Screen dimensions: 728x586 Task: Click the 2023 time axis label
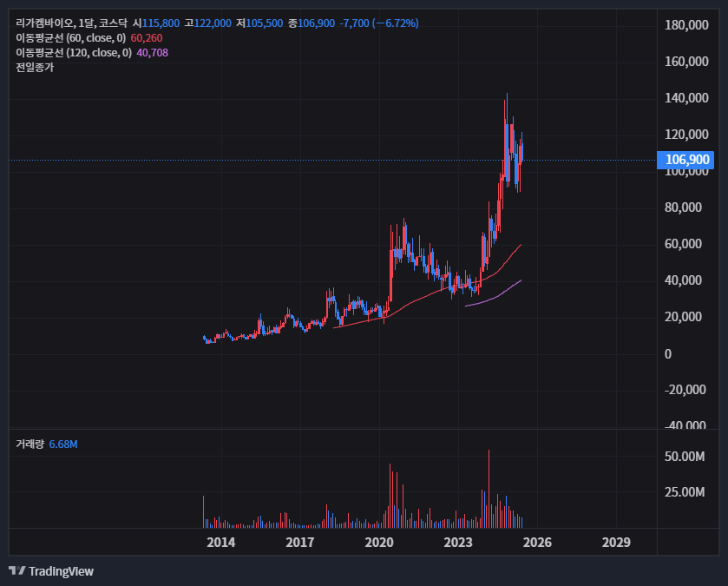(458, 543)
